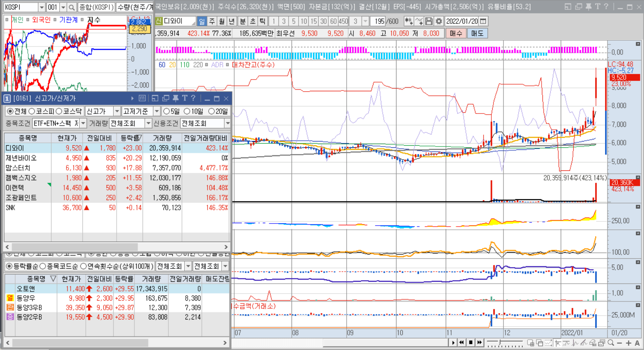The image size is (644, 350).
Task: Switch chart to 분 (minute) period
Action: point(243,21)
